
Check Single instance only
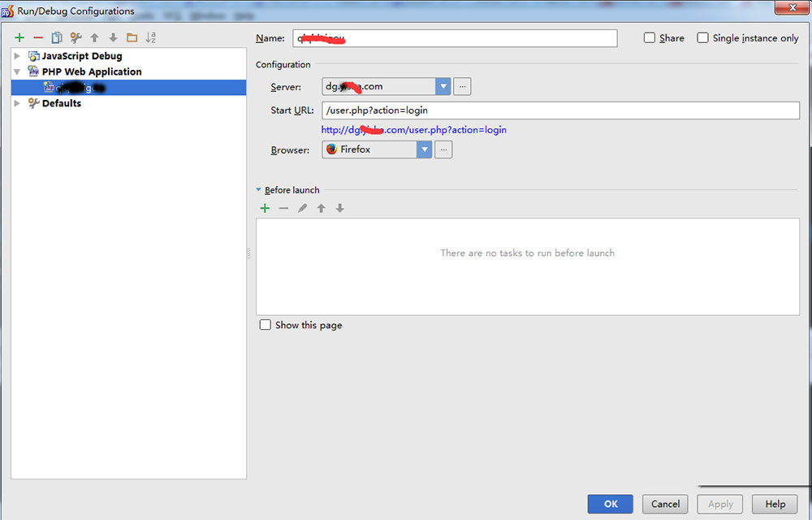[703, 37]
